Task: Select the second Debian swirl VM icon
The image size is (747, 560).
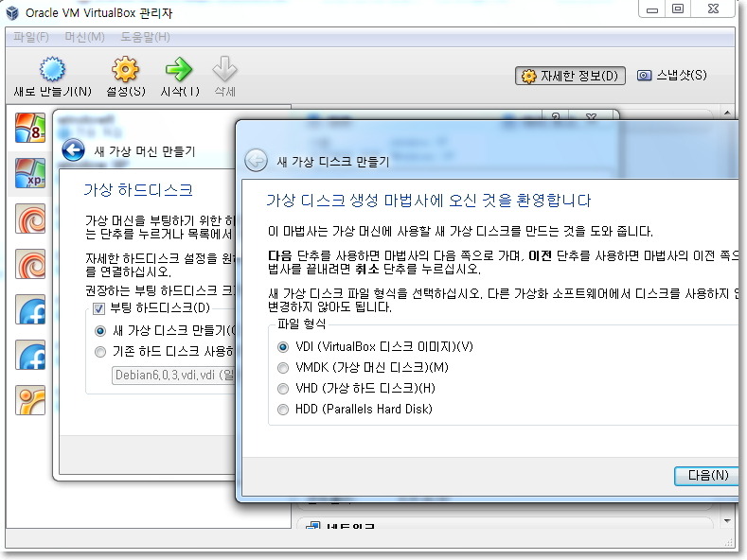Action: point(30,264)
